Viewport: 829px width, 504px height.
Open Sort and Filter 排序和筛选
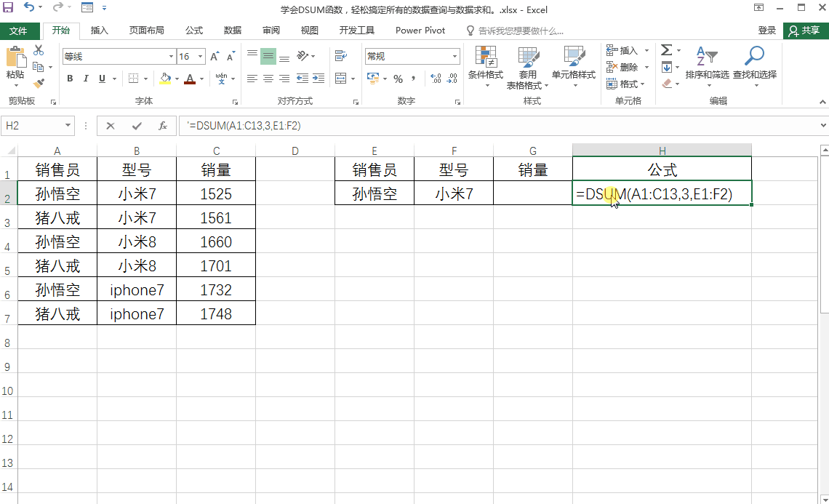pyautogui.click(x=707, y=66)
